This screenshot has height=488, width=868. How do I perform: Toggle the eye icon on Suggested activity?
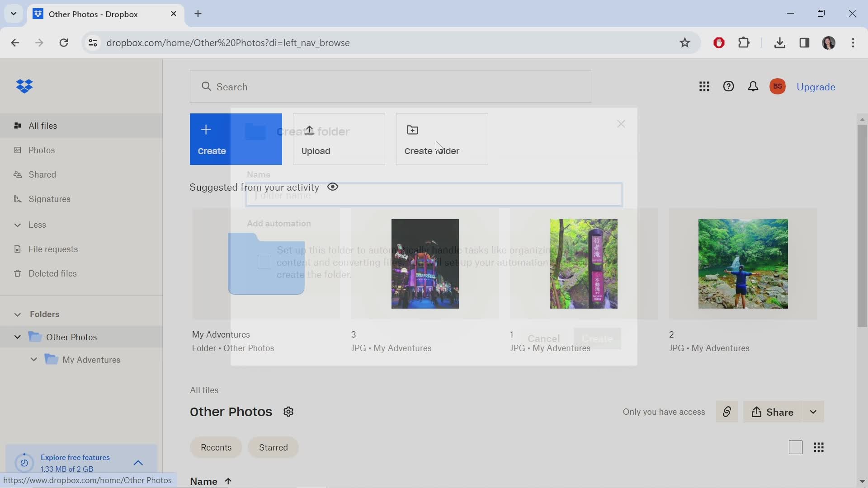(x=333, y=187)
